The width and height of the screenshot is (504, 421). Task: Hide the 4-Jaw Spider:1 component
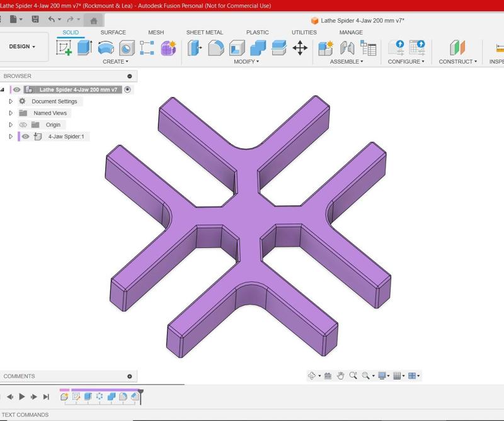pos(25,137)
